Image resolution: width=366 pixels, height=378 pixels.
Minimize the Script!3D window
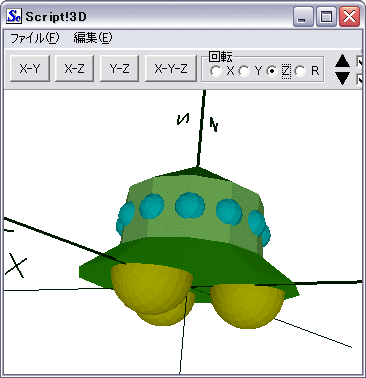pyautogui.click(x=303, y=16)
